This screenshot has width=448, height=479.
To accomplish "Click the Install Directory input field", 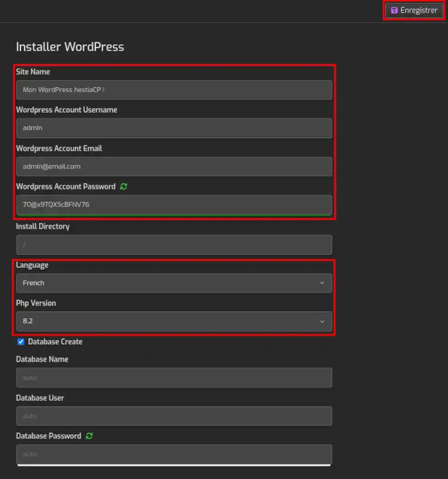I will [x=173, y=245].
